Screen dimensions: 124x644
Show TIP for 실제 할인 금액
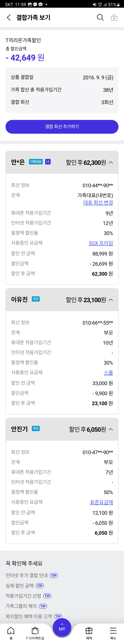pyautogui.click(x=40, y=585)
